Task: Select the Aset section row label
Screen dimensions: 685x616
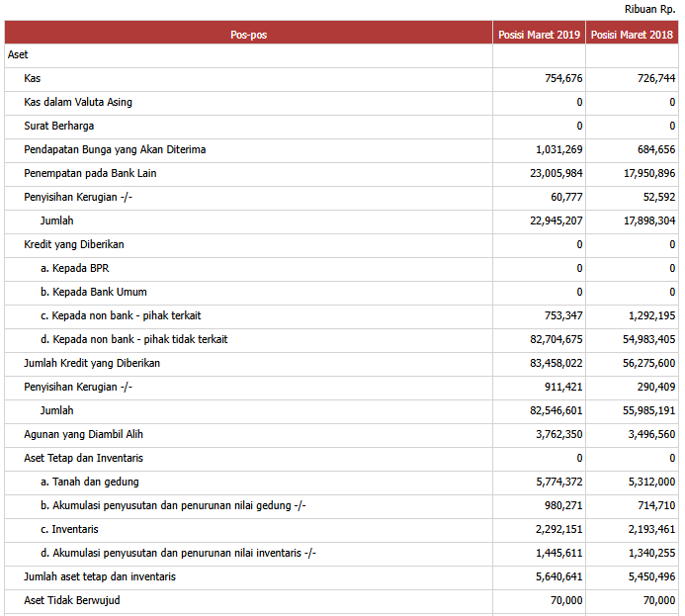Action: (x=18, y=55)
